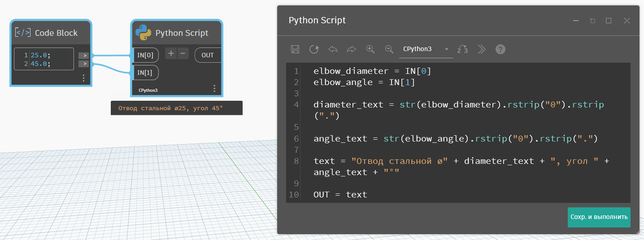Add an input port with plus button
644x240 pixels.
(x=171, y=54)
